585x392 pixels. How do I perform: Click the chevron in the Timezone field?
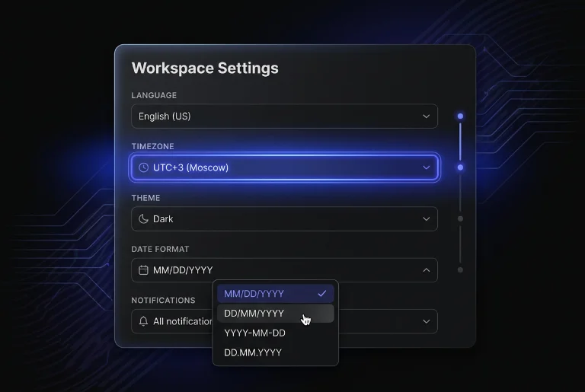[426, 167]
